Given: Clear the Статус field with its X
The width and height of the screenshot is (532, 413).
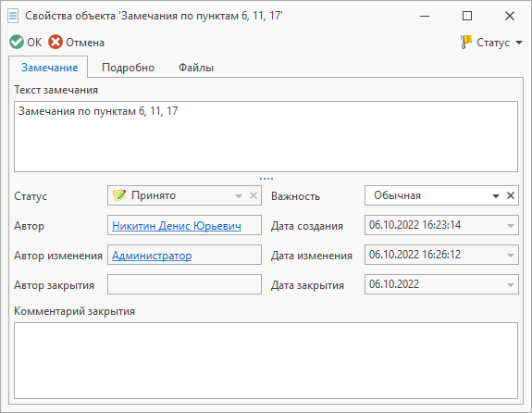Looking at the screenshot, I should [254, 195].
